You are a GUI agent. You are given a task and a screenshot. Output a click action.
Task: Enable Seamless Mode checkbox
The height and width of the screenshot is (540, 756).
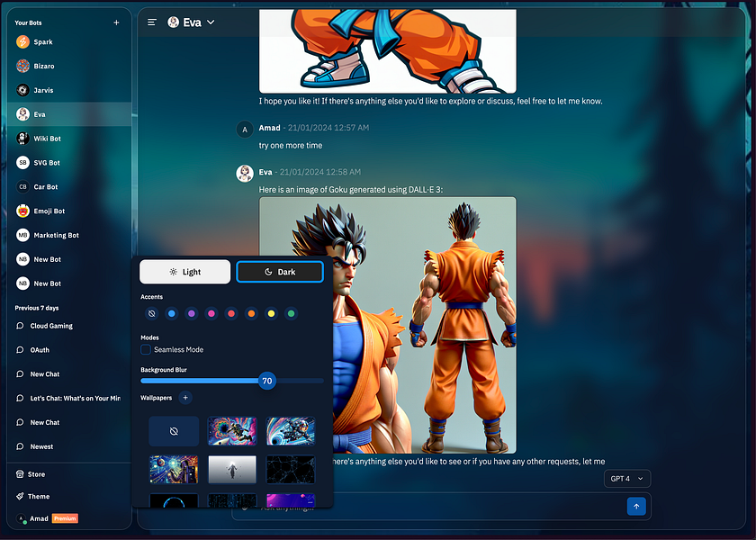click(146, 349)
